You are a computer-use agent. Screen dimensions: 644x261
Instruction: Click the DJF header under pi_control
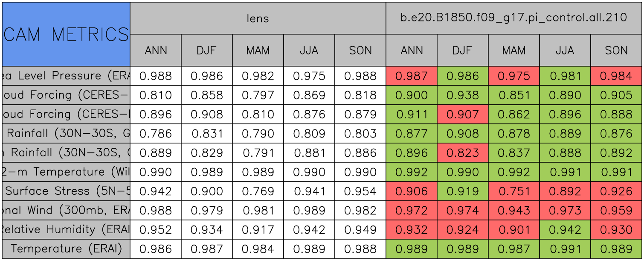[462, 50]
